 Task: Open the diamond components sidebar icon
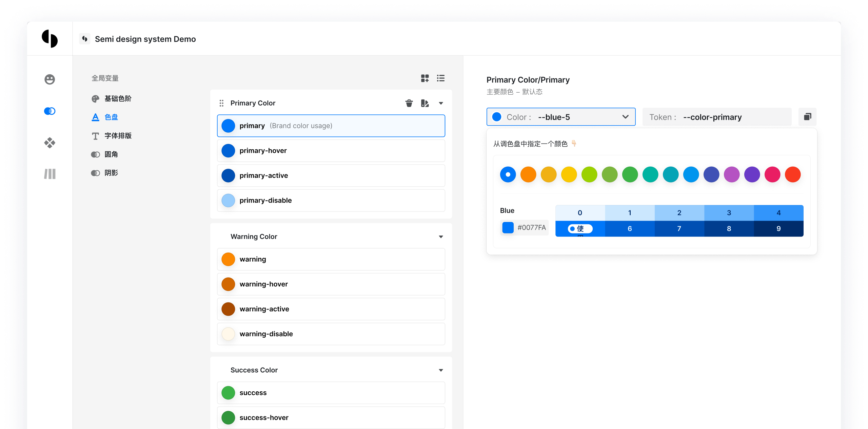50,143
